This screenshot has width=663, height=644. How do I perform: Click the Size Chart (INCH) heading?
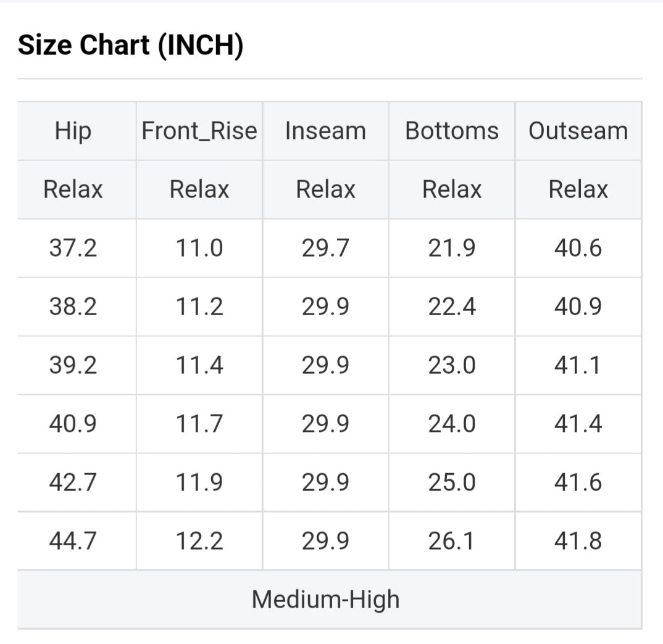click(130, 46)
